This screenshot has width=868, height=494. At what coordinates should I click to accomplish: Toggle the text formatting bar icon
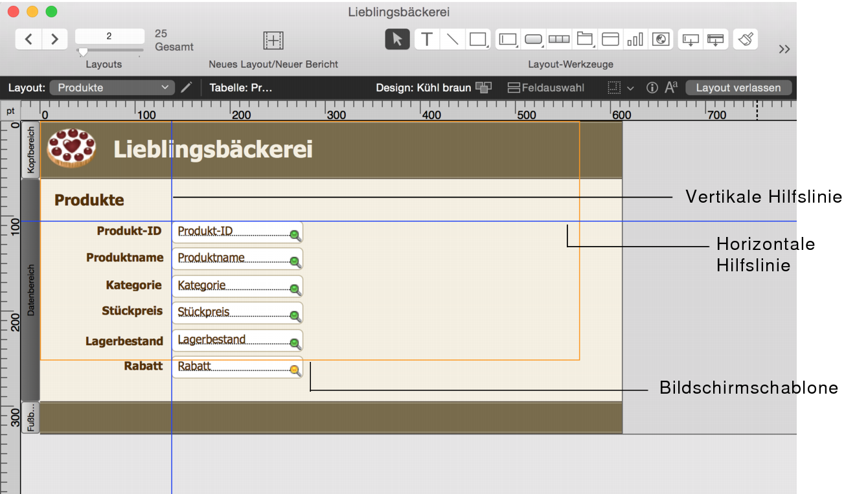[671, 87]
